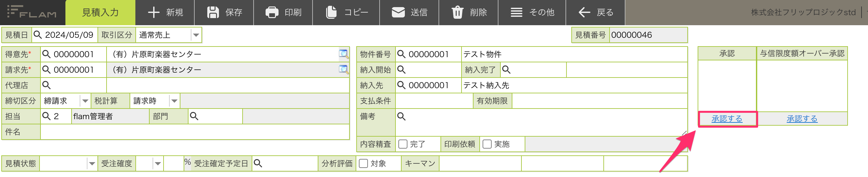Click the テスト物件 name field
This screenshot has width=868, height=177.
point(574,54)
